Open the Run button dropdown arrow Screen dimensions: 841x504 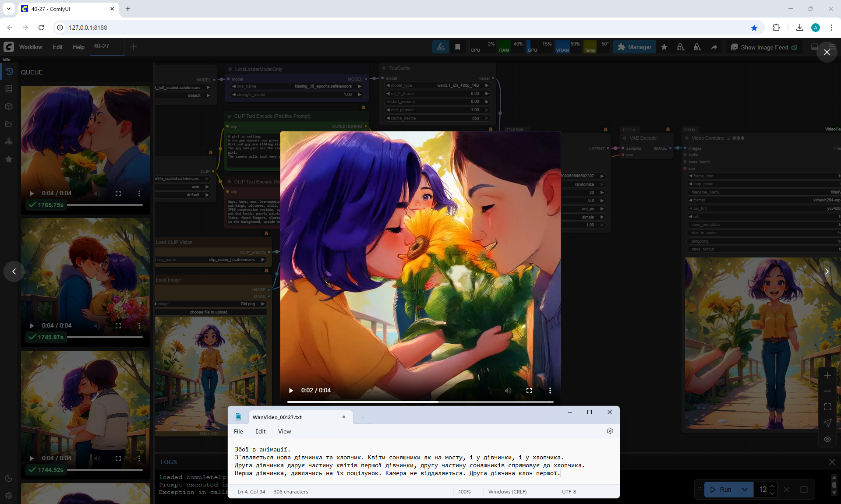(744, 490)
